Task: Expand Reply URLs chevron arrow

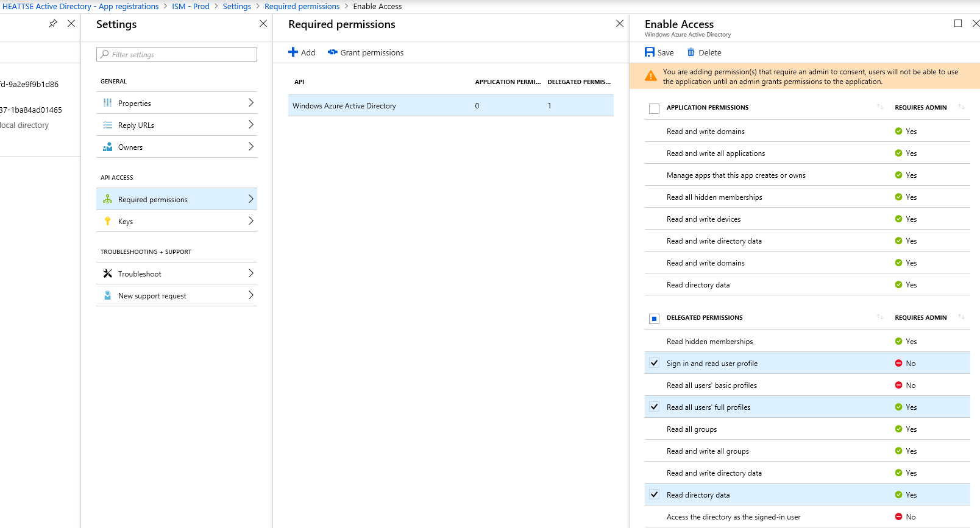Action: tap(250, 125)
